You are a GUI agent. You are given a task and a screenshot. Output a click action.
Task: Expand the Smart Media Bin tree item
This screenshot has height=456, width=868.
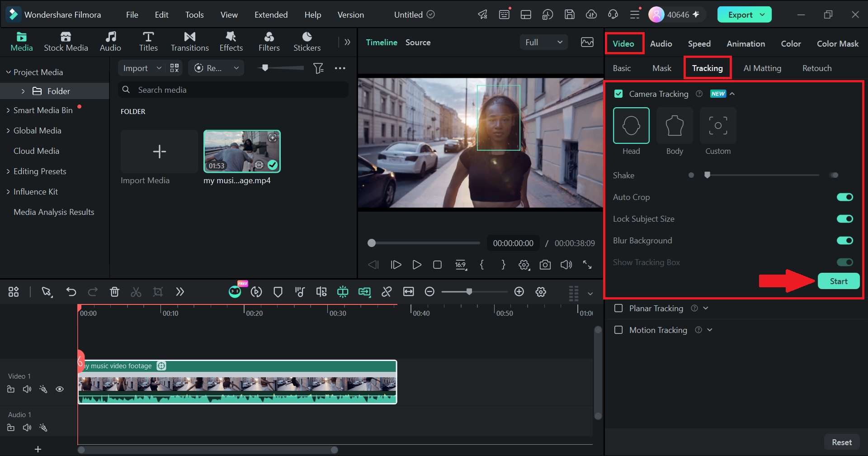[8, 110]
